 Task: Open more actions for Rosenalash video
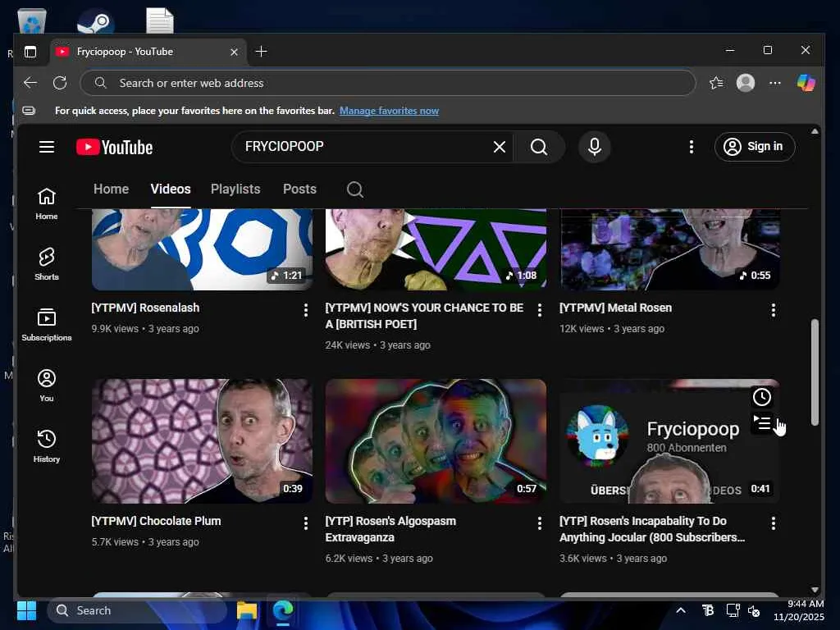[x=306, y=309]
